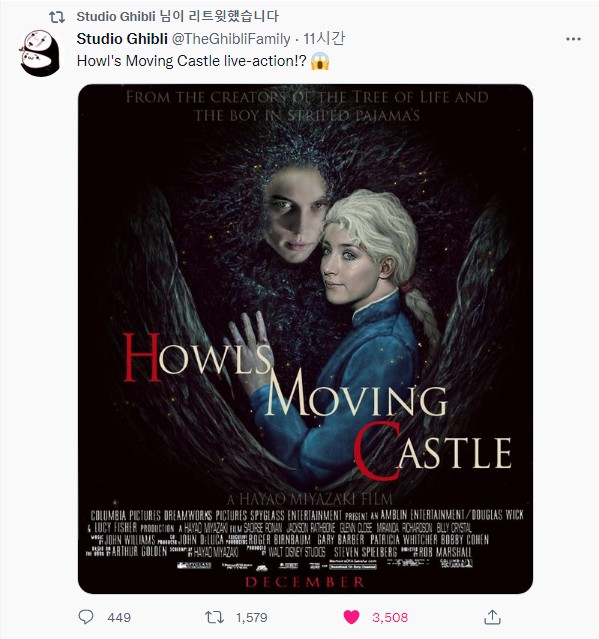The height and width of the screenshot is (639, 599).
Task: Click the poster's top tagline "From the creators"
Action: [x=307, y=106]
